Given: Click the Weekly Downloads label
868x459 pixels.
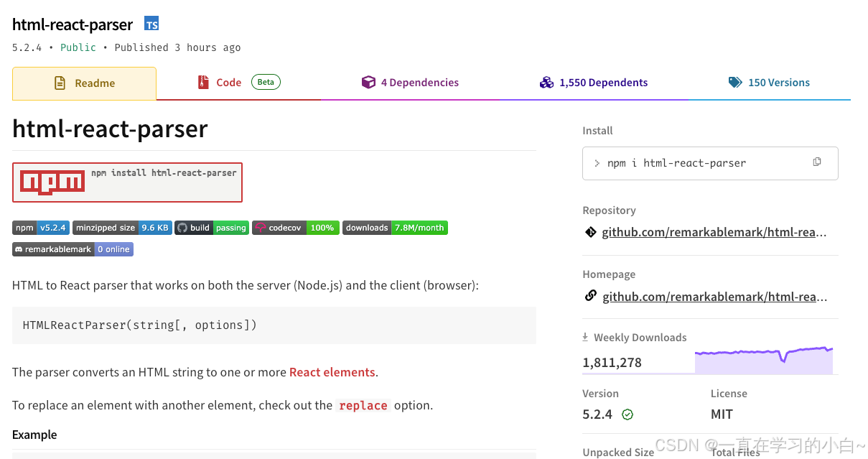Looking at the screenshot, I should 640,338.
